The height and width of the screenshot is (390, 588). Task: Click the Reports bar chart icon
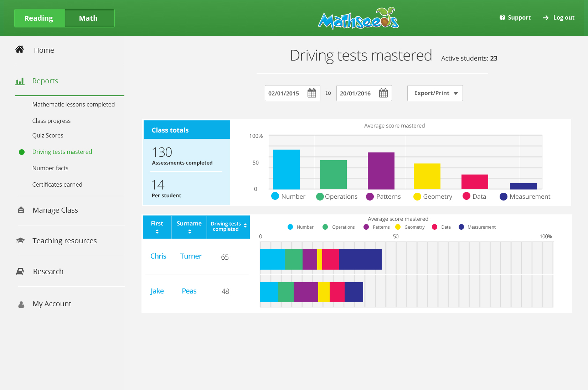point(20,81)
